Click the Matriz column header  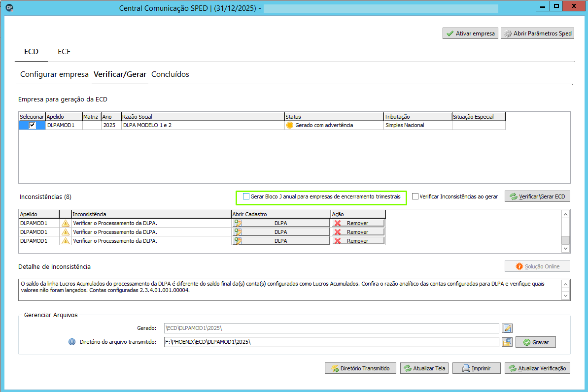[x=92, y=117]
